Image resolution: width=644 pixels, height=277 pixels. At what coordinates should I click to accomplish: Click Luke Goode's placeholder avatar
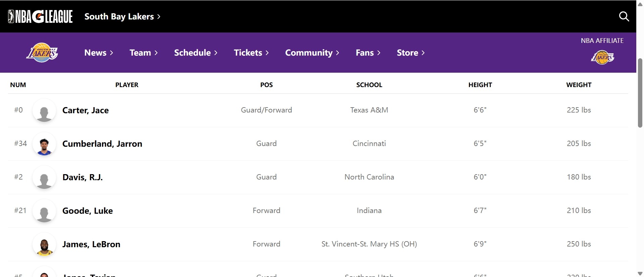pyautogui.click(x=44, y=211)
